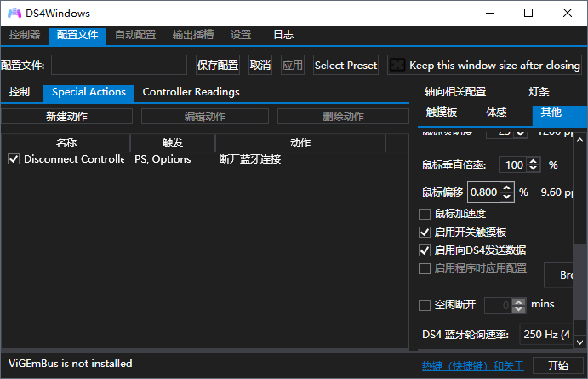Open the 热键 (快捷键) 和关于 link
This screenshot has width=588, height=379.
pos(473,366)
